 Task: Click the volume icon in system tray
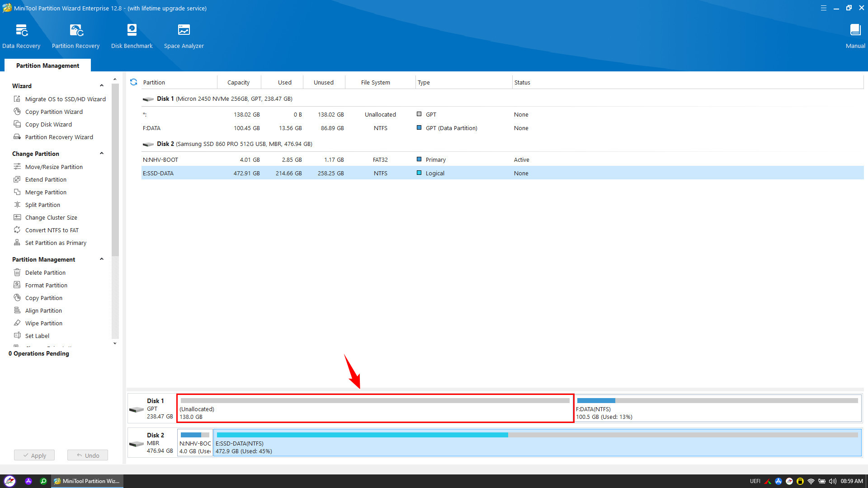pyautogui.click(x=832, y=481)
